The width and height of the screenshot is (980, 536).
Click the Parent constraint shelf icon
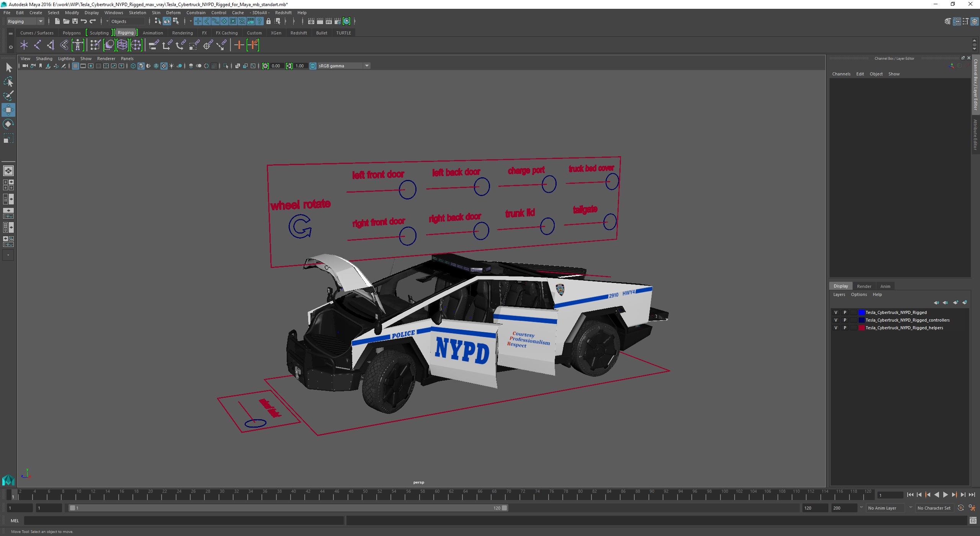(154, 45)
